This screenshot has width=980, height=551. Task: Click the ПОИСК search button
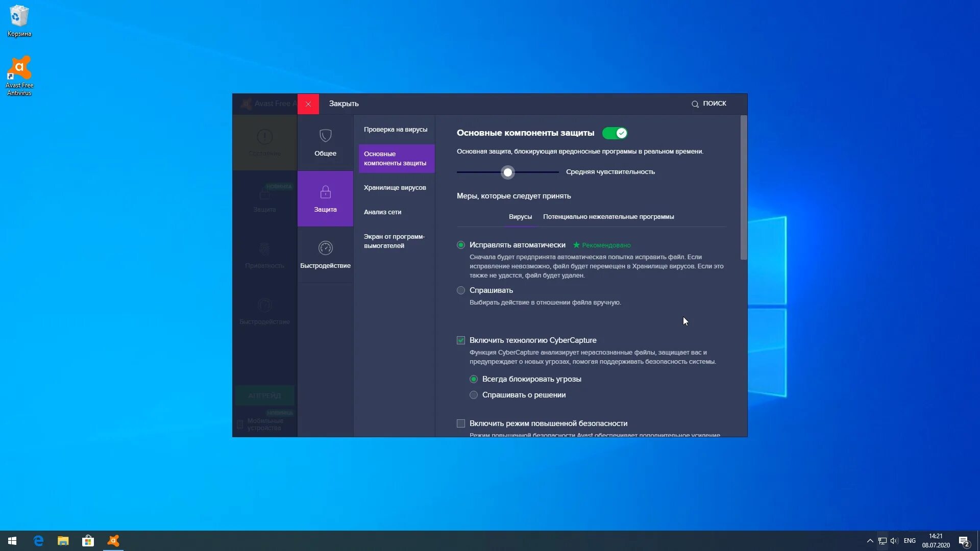708,104
